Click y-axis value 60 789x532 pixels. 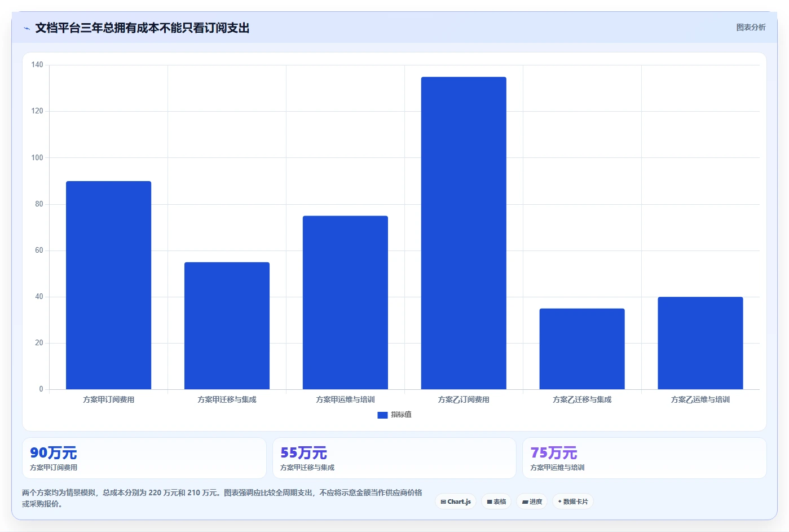click(x=39, y=250)
